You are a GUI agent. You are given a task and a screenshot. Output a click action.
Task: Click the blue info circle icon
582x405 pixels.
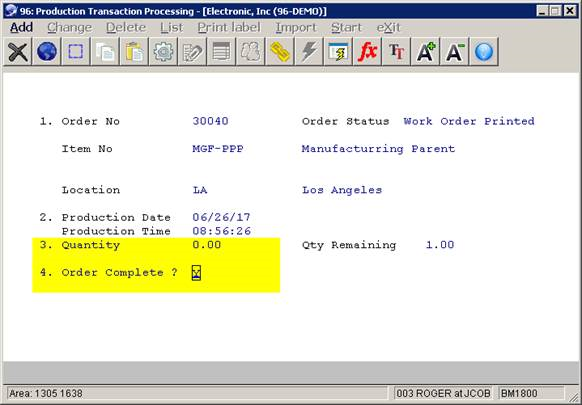[x=484, y=52]
